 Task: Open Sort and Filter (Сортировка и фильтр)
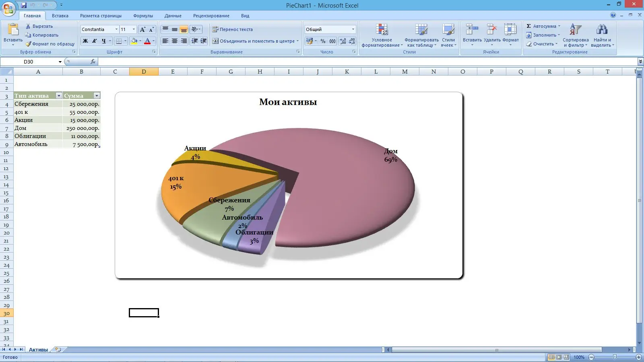pyautogui.click(x=576, y=35)
